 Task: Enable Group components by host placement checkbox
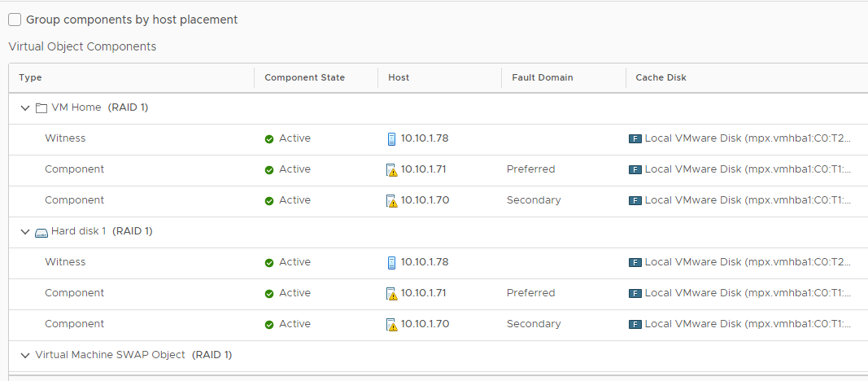pyautogui.click(x=15, y=20)
